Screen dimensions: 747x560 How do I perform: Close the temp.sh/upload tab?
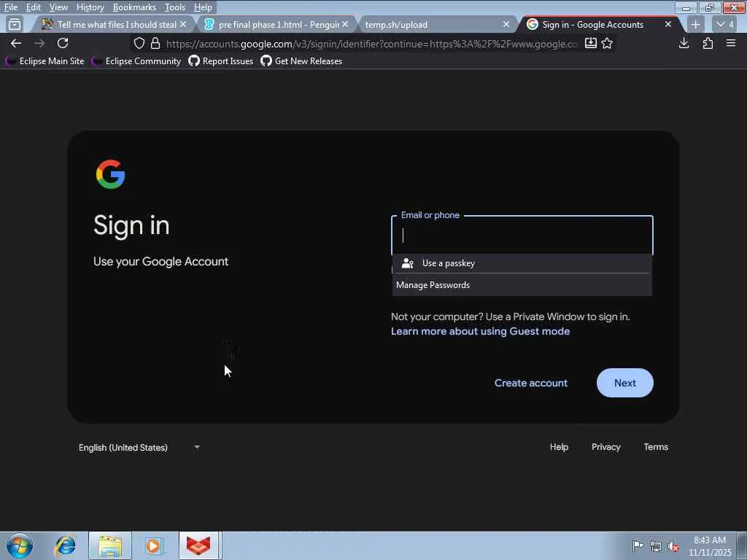(506, 24)
